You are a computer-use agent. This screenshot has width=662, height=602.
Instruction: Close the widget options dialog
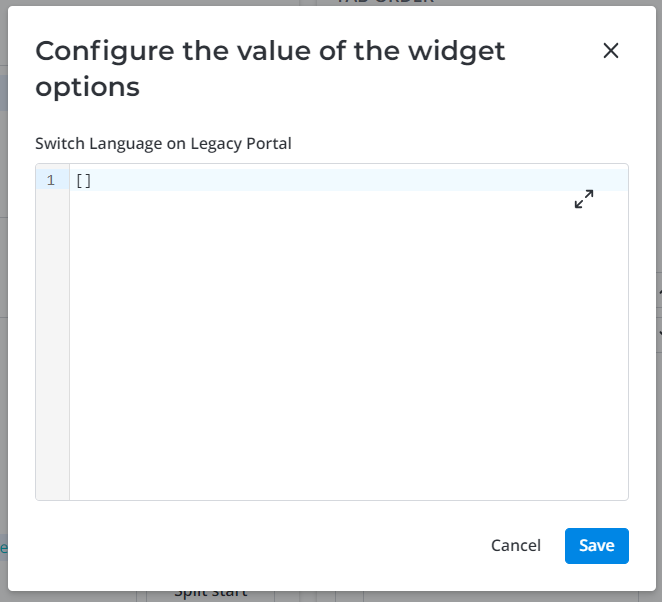tap(611, 51)
